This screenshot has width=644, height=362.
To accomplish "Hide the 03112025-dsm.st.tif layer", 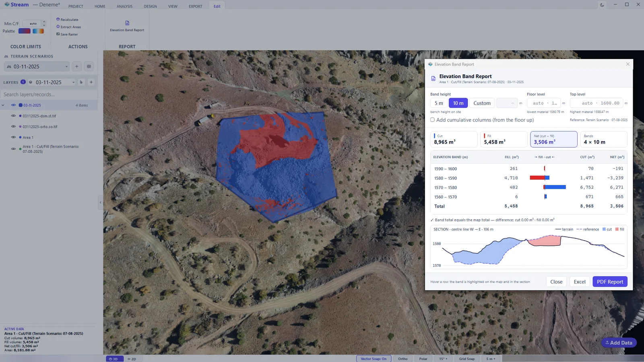I will [13, 116].
